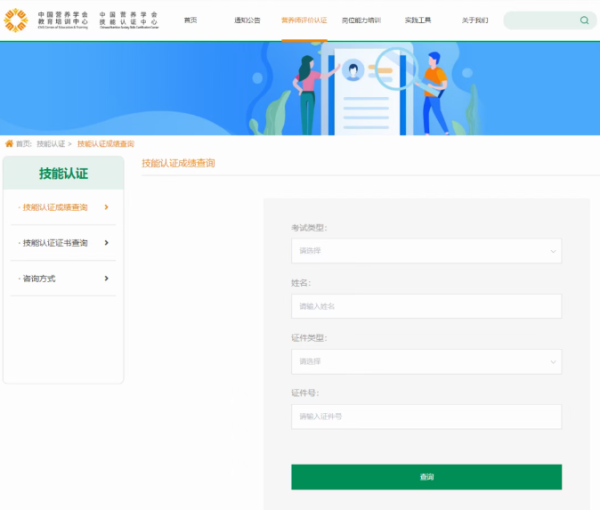Click the home icon in breadcrumb
Image resolution: width=600 pixels, height=510 pixels.
tap(9, 144)
